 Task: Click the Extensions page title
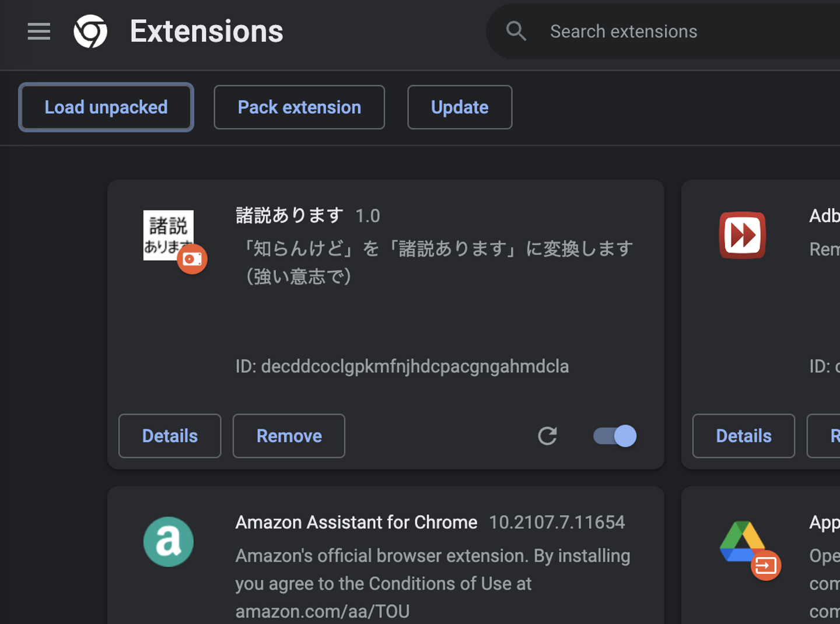(206, 31)
